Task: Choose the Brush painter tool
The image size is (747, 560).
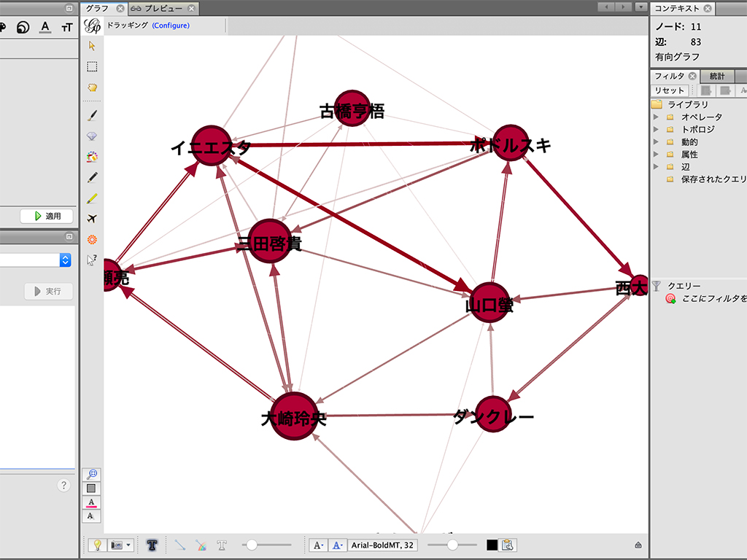Action: point(92,115)
